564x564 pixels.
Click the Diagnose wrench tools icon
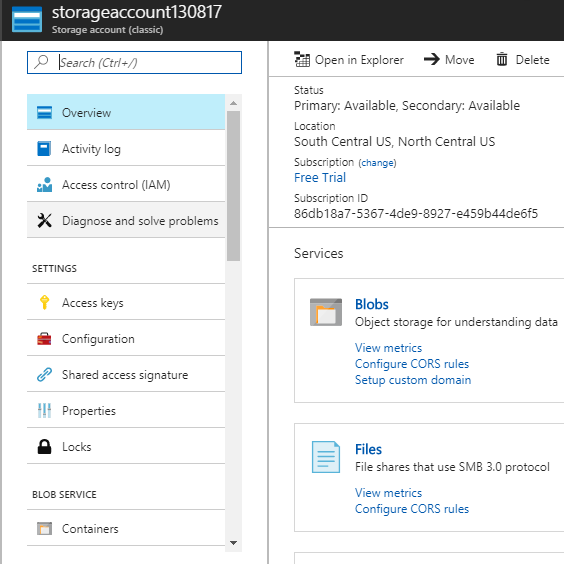44,220
